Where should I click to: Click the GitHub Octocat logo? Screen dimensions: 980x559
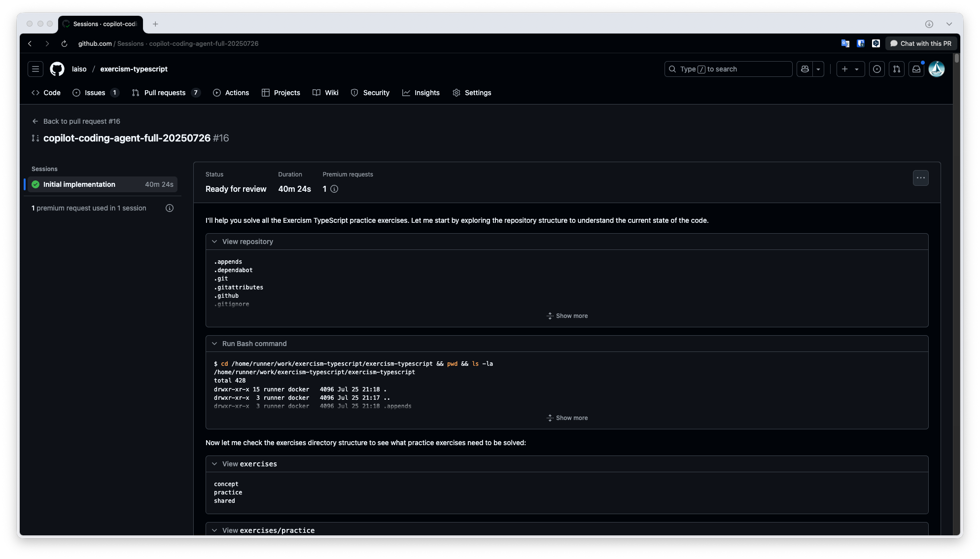coord(57,69)
